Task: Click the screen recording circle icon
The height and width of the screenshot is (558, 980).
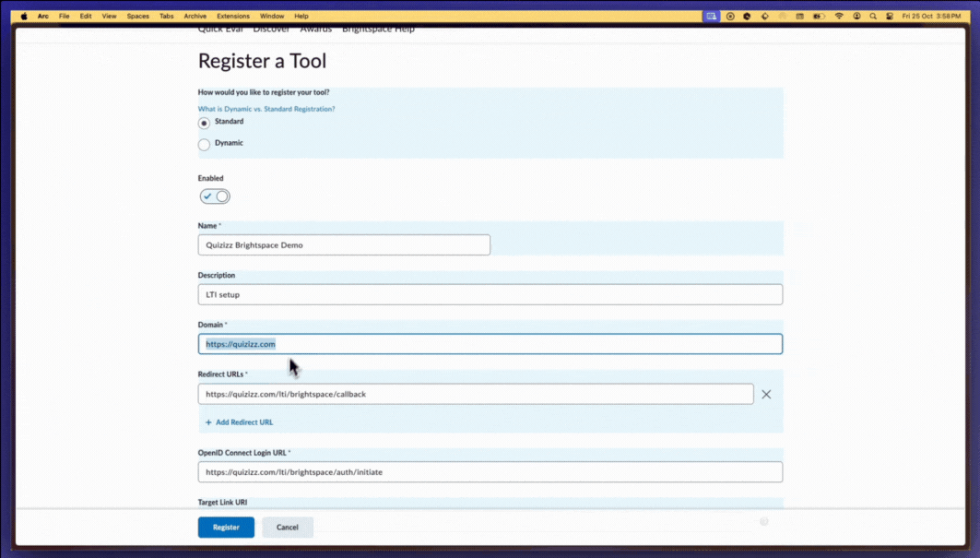Action: point(730,17)
